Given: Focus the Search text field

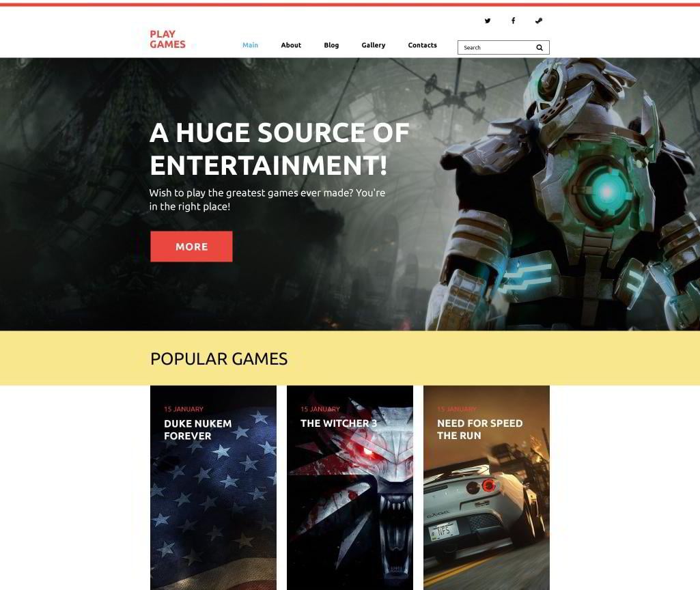Looking at the screenshot, I should 495,48.
